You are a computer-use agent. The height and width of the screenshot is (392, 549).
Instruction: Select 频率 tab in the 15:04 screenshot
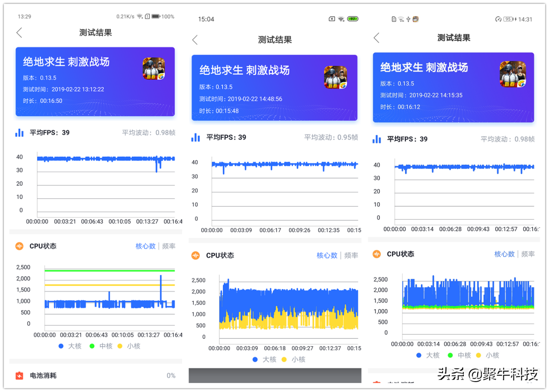[351, 255]
